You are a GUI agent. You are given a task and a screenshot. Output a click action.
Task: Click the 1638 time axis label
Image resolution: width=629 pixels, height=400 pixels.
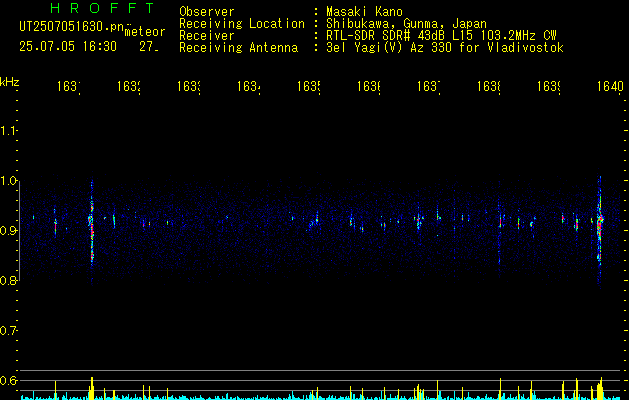(489, 86)
